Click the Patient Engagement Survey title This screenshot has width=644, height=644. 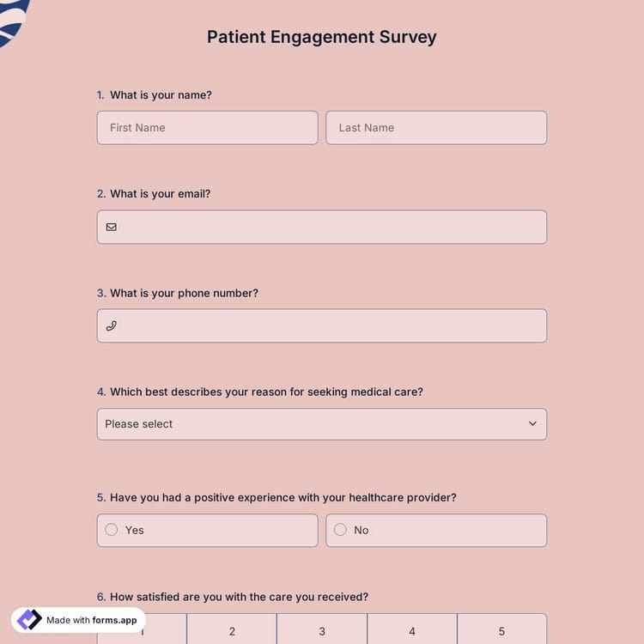[322, 37]
